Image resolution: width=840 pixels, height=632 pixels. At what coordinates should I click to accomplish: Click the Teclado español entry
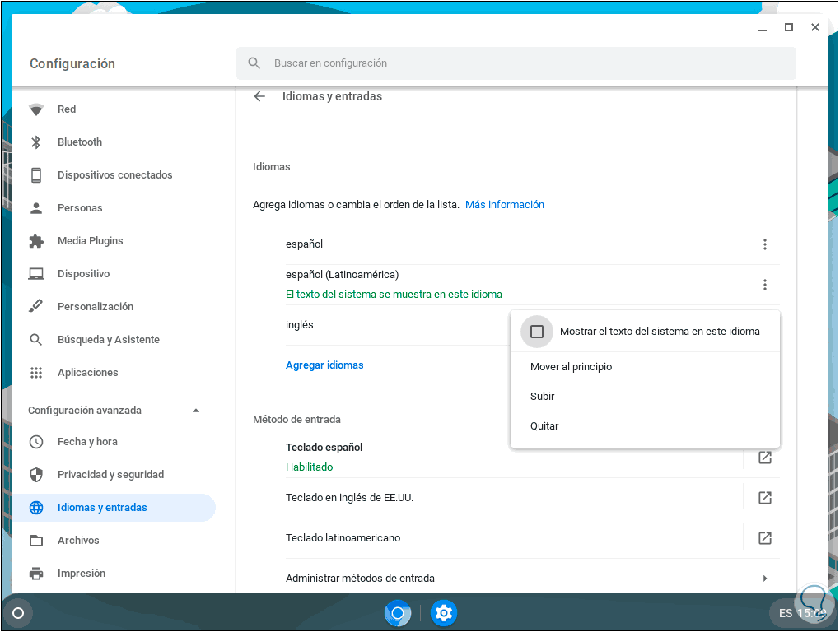[x=324, y=448]
